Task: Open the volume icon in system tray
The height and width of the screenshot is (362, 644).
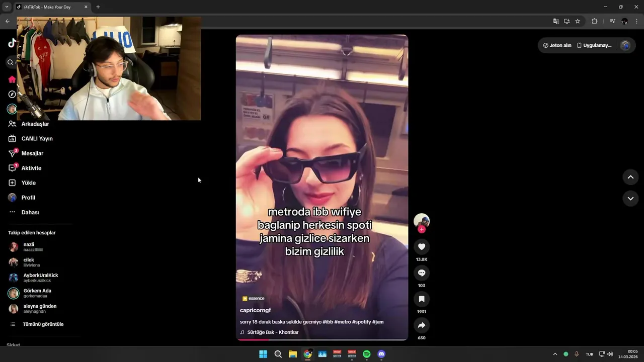Action: click(610, 354)
